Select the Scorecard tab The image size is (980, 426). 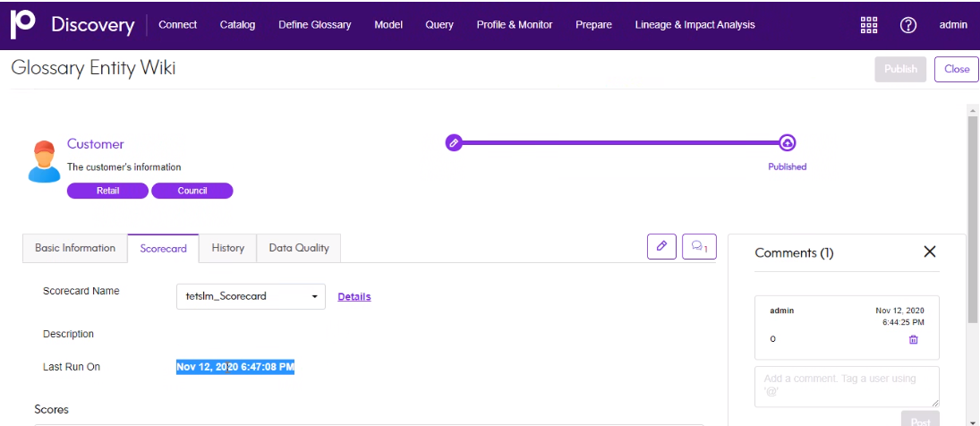(x=163, y=248)
